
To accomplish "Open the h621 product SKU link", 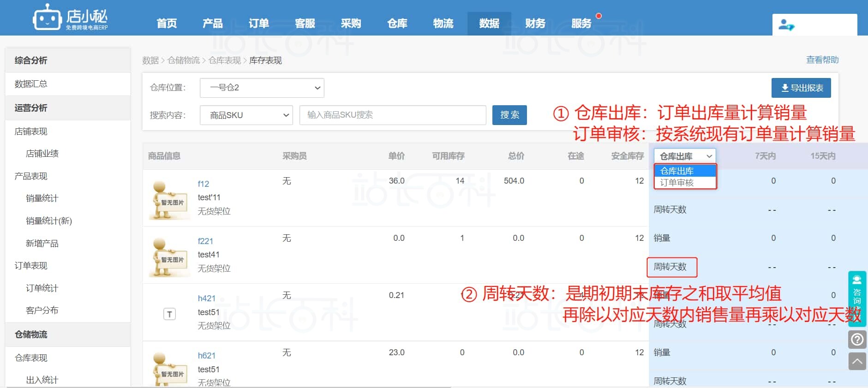I will (206, 356).
